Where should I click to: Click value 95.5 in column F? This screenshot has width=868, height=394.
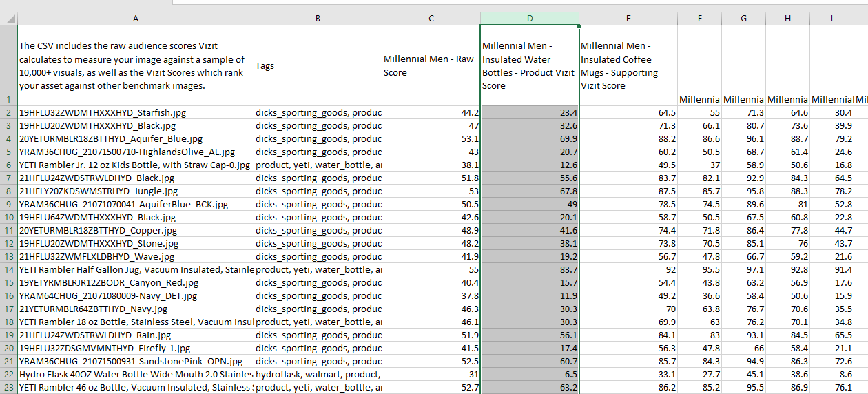click(699, 269)
